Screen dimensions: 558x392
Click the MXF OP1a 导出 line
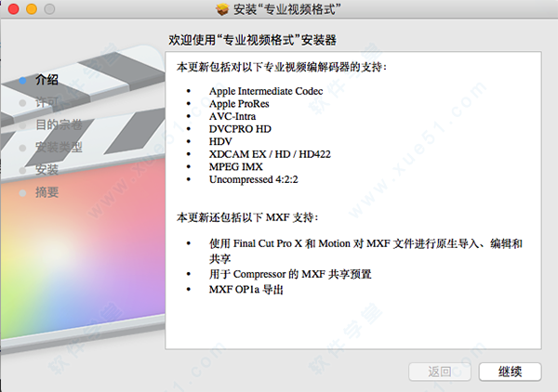pos(246,290)
